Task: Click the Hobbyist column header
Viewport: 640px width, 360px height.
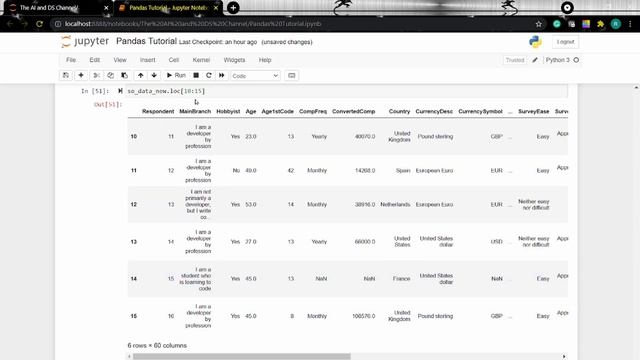Action: tap(228, 111)
